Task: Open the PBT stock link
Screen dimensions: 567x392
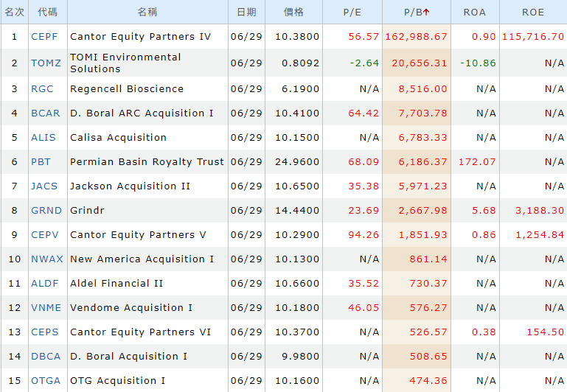Action: [41, 161]
